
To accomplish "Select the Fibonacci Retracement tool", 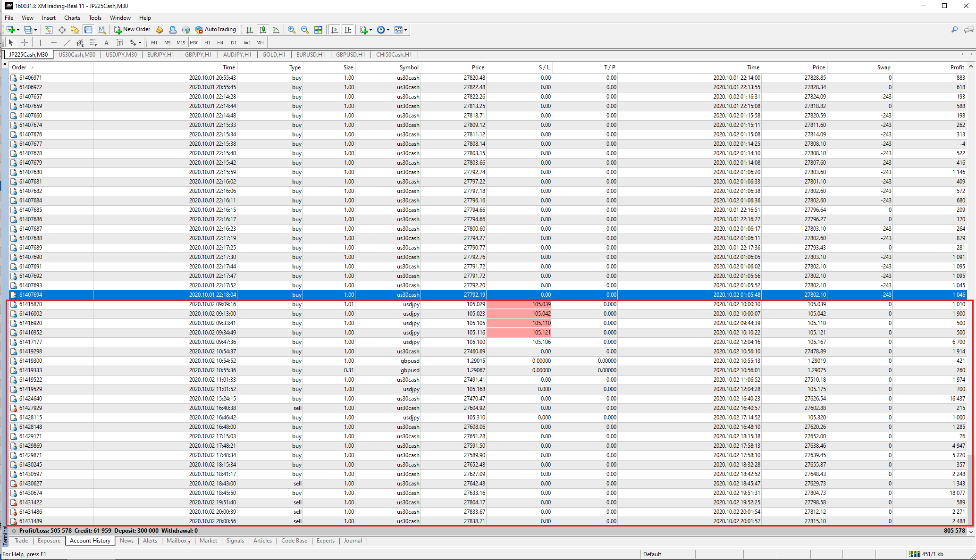I will tap(93, 42).
